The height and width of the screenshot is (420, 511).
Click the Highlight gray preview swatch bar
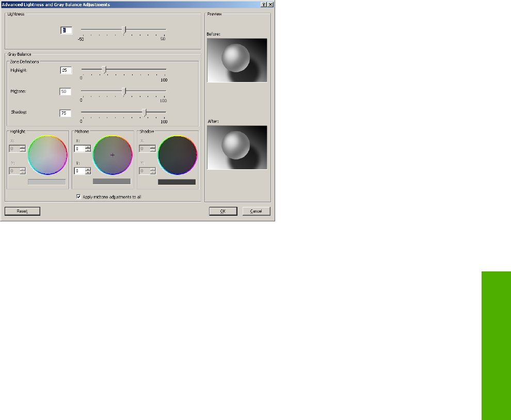pos(47,182)
